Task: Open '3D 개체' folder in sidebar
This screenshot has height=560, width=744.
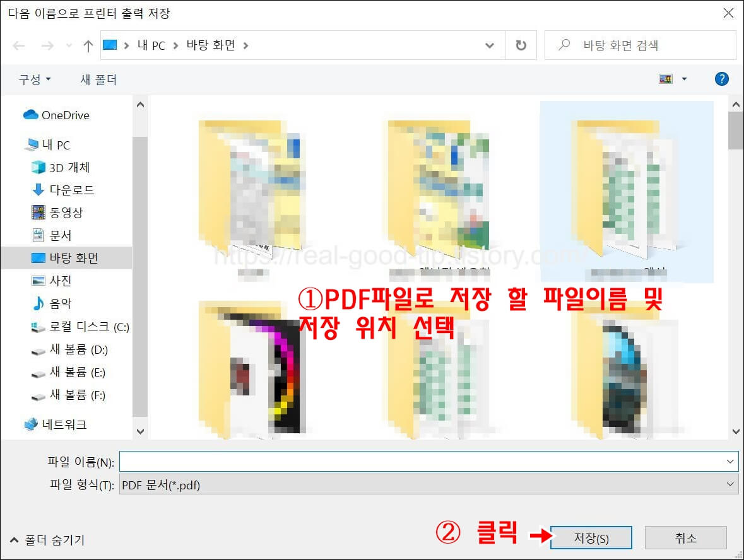Action: [x=69, y=167]
